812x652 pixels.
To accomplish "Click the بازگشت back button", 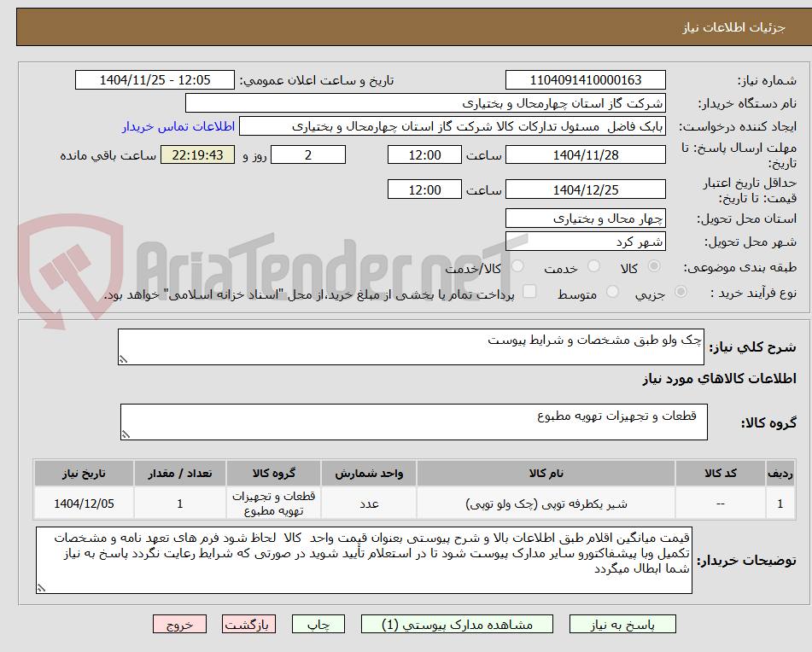I will 248,624.
